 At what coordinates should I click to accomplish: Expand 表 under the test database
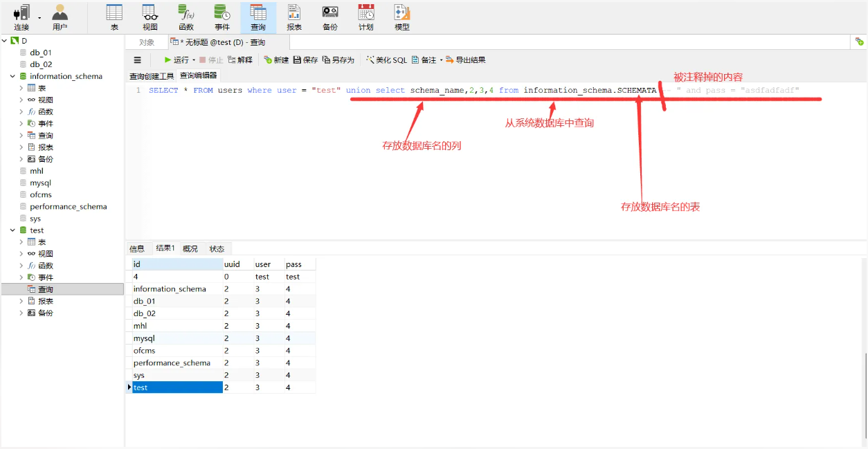[21, 242]
